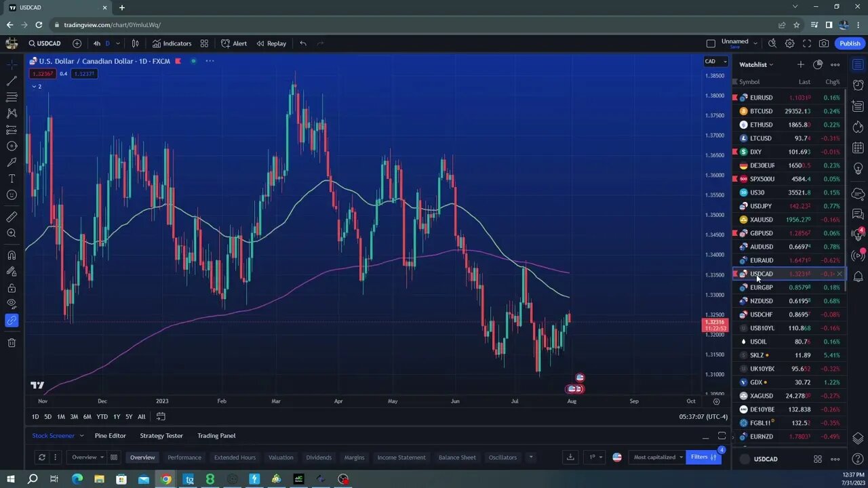868x488 pixels.
Task: Expand Stock Screener type dropdown
Action: point(81,436)
